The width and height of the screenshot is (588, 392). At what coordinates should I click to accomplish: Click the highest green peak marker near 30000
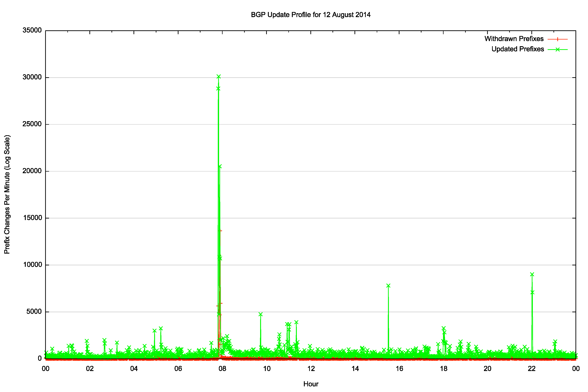coord(219,77)
